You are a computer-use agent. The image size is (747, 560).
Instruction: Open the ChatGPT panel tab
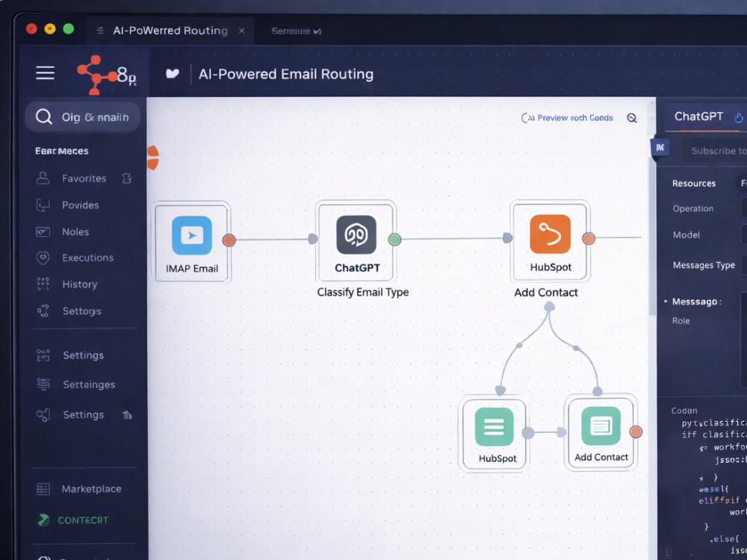click(698, 116)
